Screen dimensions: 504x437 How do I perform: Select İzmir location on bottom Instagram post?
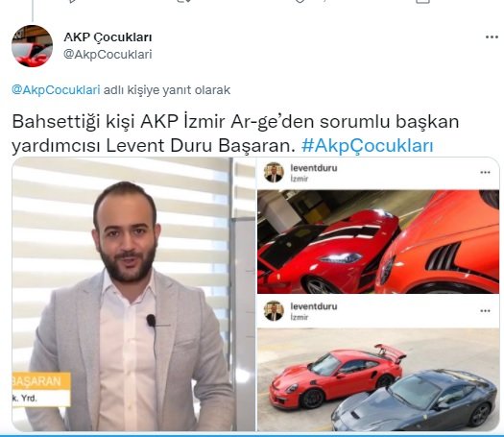(300, 317)
